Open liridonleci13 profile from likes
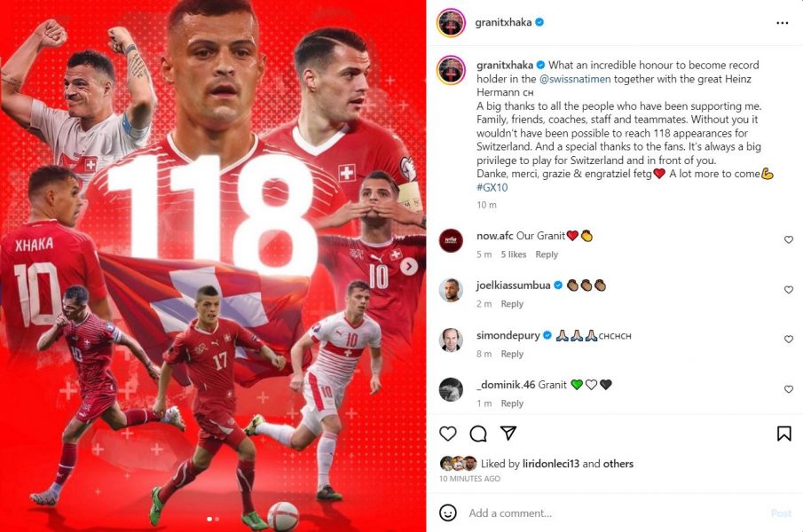This screenshot has height=532, width=803. (x=550, y=464)
